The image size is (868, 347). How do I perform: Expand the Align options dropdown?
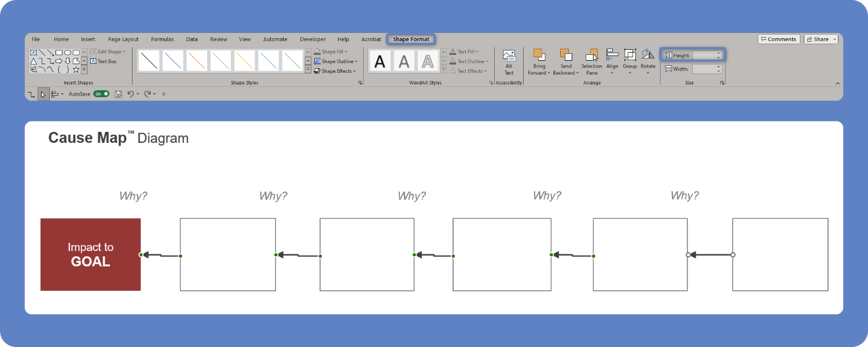coord(612,73)
